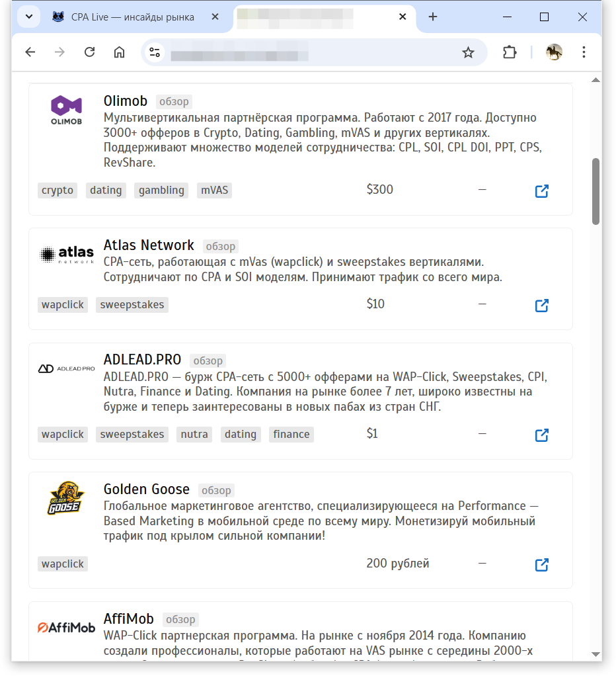The width and height of the screenshot is (616, 676).
Task: Filter by Olimob gambling tag
Action: pos(161,190)
